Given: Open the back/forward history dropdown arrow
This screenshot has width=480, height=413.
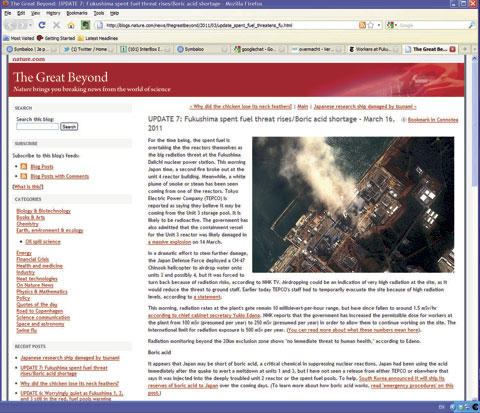Looking at the screenshot, I should pyautogui.click(x=30, y=25).
